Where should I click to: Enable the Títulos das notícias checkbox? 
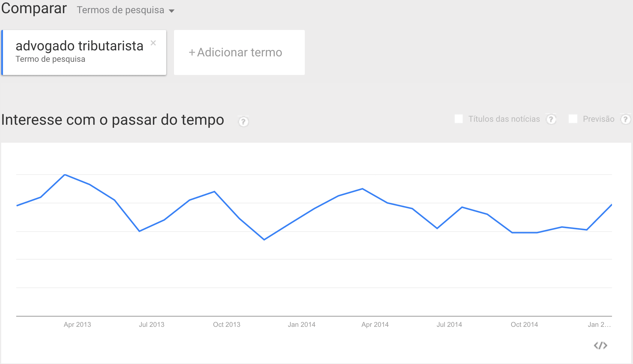(x=459, y=119)
